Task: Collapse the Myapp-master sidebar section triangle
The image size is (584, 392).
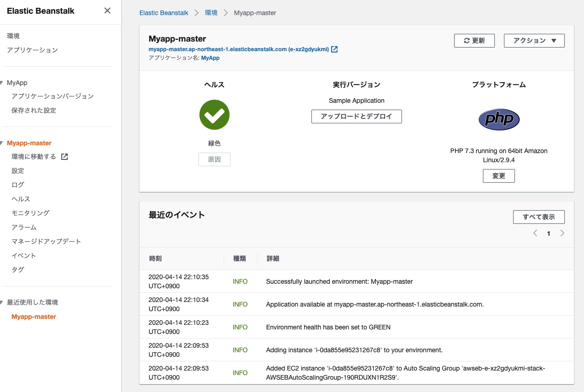Action: tap(2, 143)
